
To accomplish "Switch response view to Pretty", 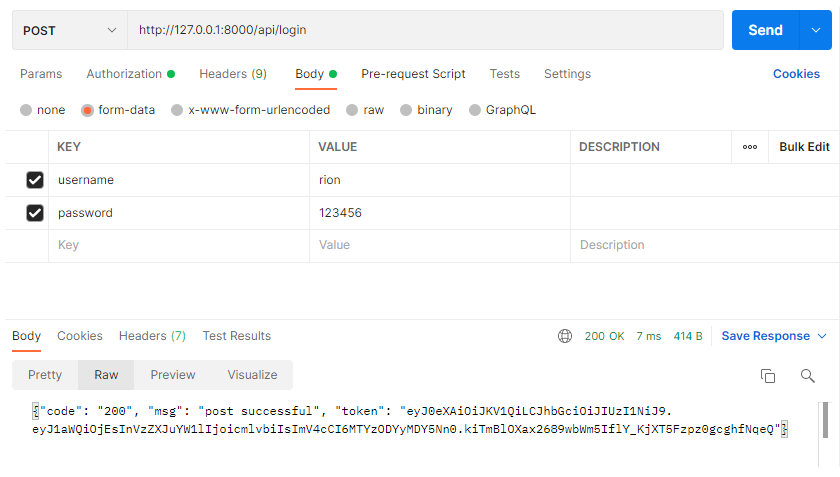I will pyautogui.click(x=45, y=375).
